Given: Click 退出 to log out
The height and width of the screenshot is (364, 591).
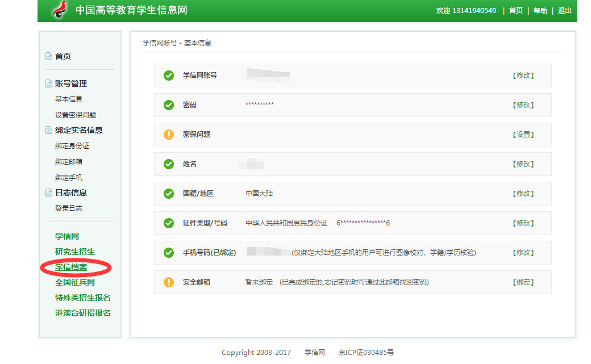Looking at the screenshot, I should [565, 11].
